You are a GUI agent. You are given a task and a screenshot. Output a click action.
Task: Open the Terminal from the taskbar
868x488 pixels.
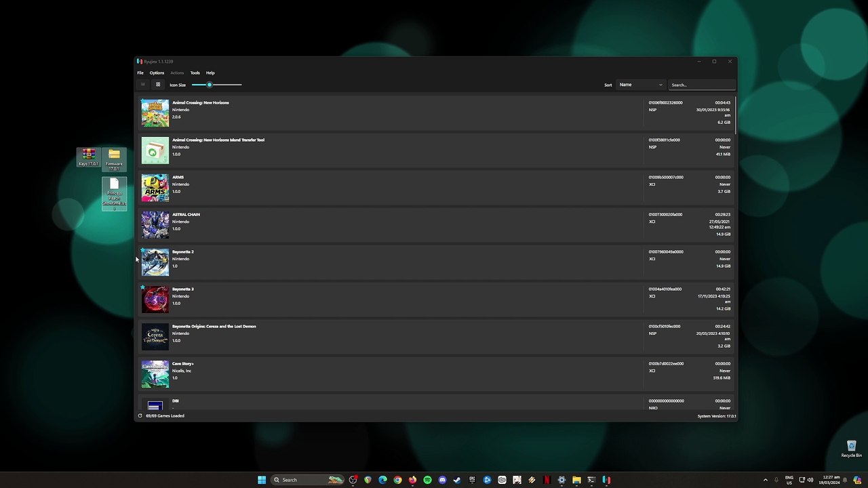pos(591,480)
